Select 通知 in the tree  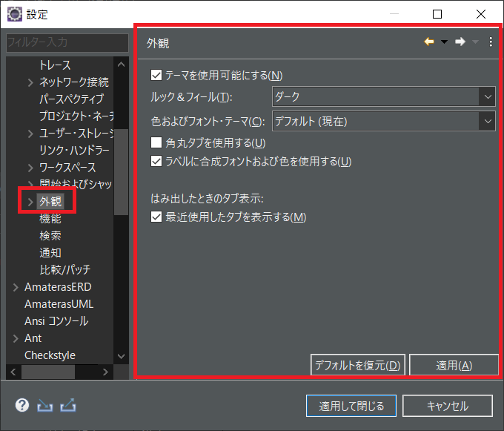(x=50, y=253)
